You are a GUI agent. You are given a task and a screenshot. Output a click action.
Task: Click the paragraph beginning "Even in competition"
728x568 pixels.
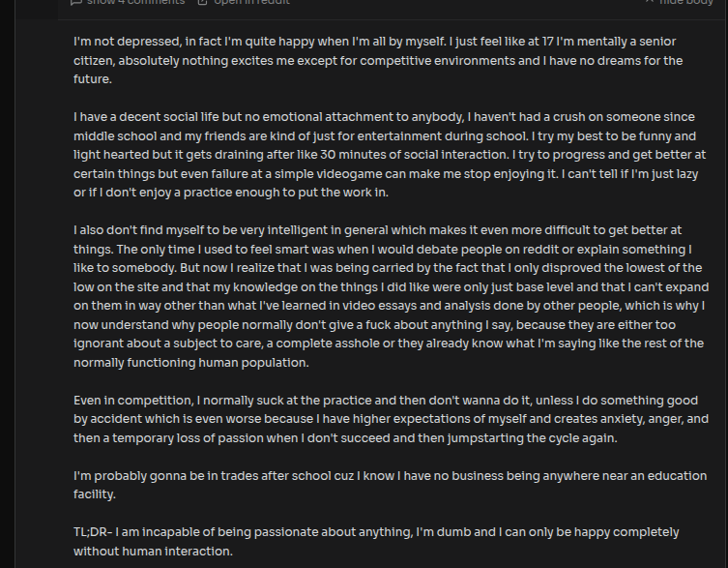(x=391, y=419)
